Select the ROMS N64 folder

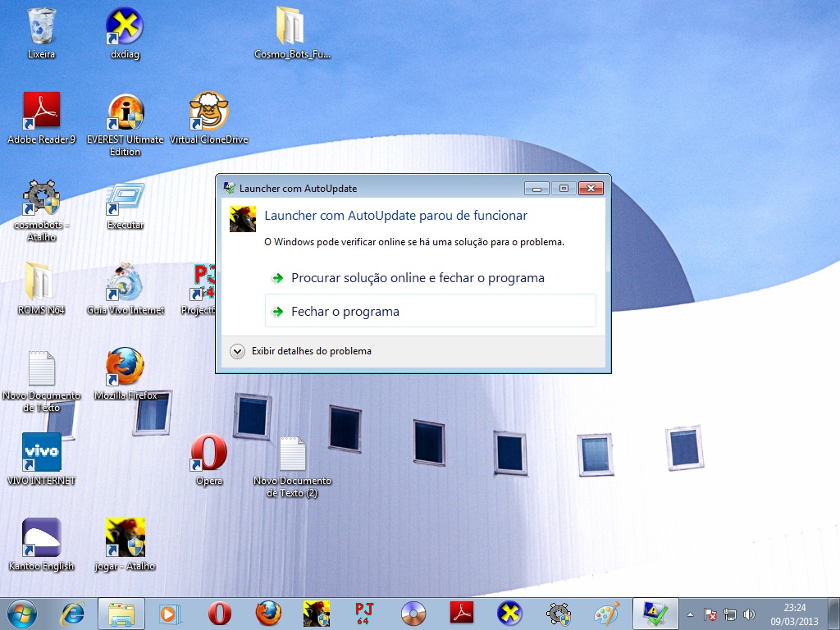click(x=41, y=283)
